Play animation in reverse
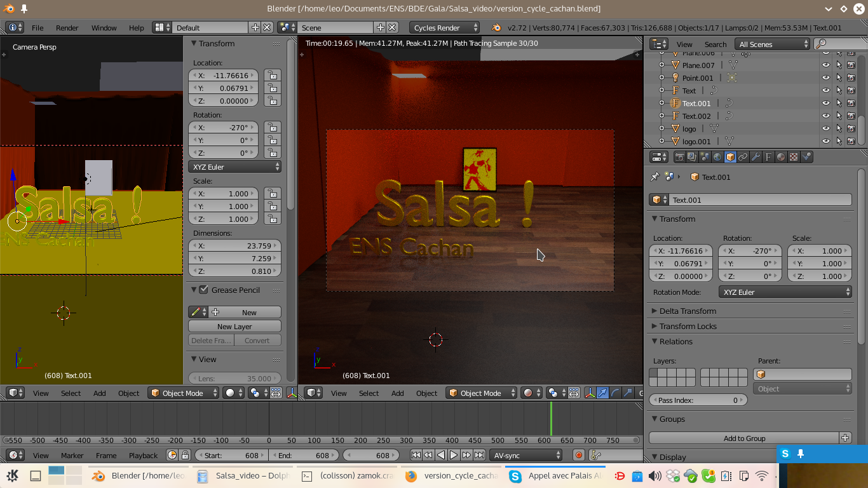868x488 pixels. (441, 455)
